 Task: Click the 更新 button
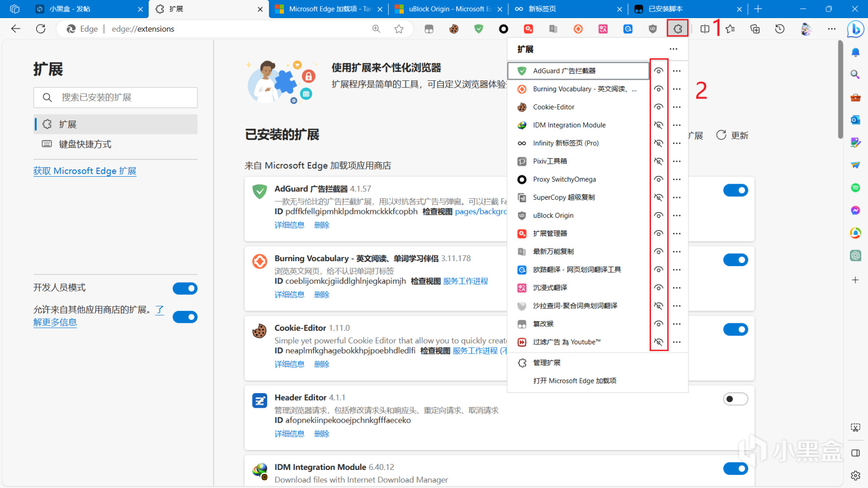[732, 136]
